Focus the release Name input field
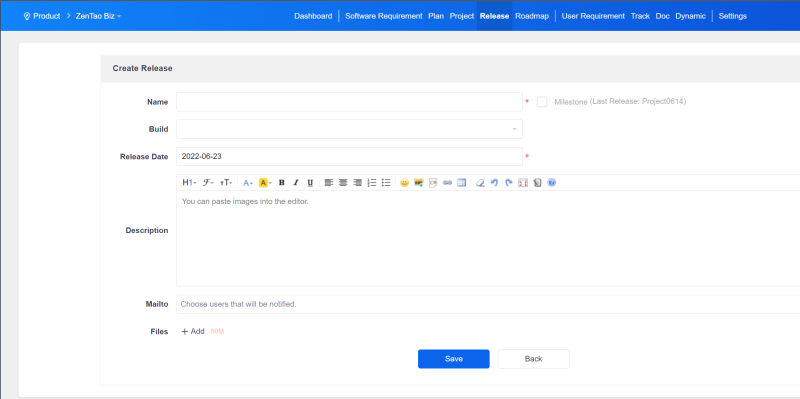The height and width of the screenshot is (399, 800). point(349,102)
